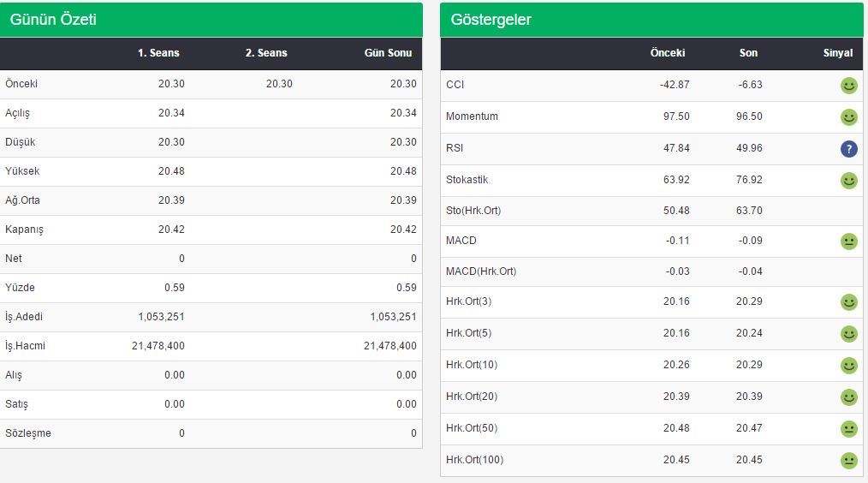Screen dimensions: 868x483
Task: Click the Sinyal column header
Action: point(837,53)
